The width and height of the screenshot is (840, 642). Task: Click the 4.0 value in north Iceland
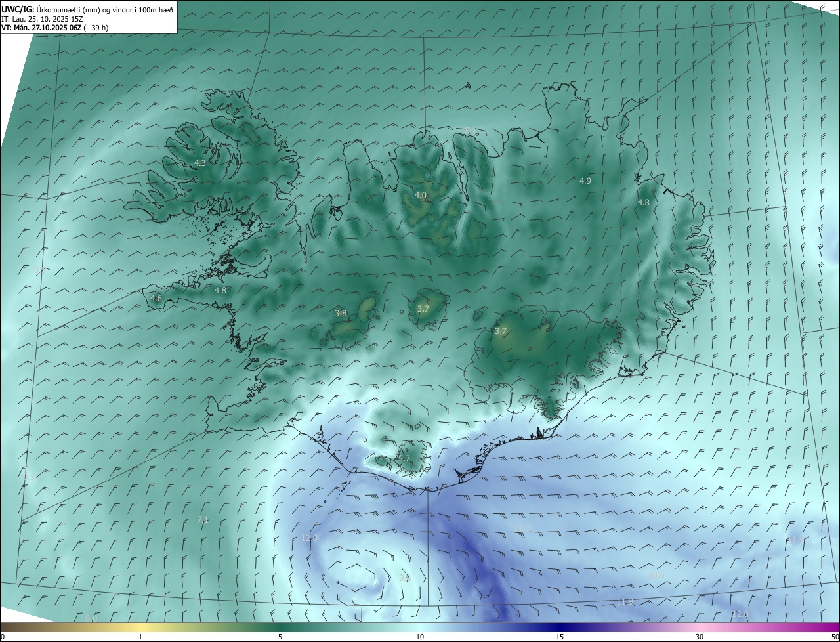(x=421, y=196)
